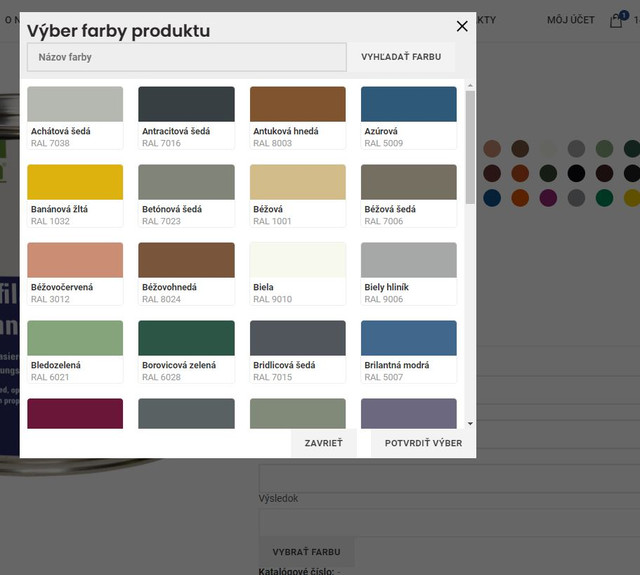The height and width of the screenshot is (575, 640).
Task: Click the scrollbar up arrow in dialog
Action: pyautogui.click(x=470, y=85)
